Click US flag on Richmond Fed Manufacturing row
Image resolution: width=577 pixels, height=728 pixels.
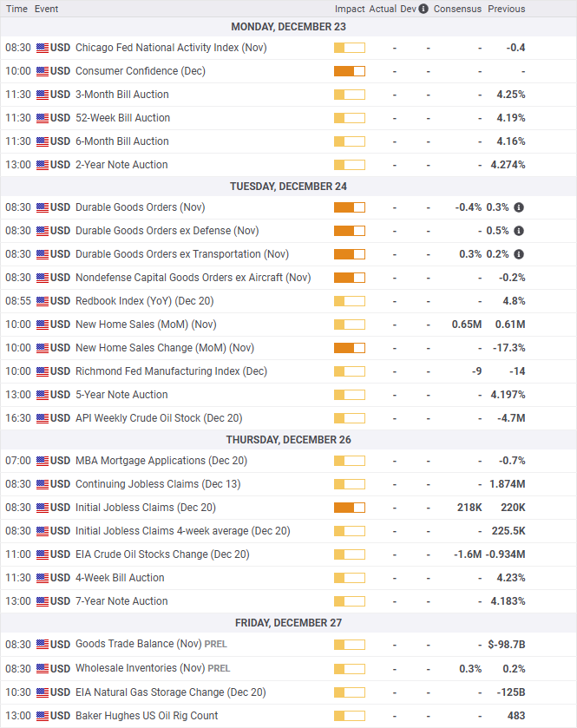[x=43, y=371]
